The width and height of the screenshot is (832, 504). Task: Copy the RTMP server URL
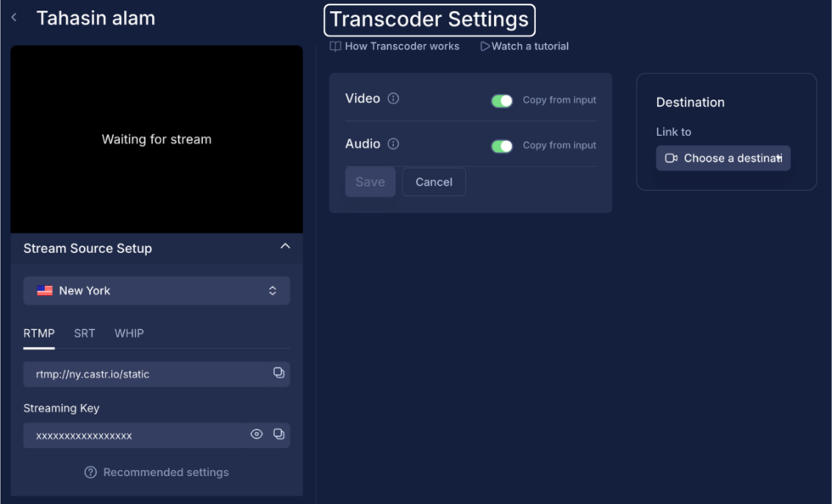point(278,373)
